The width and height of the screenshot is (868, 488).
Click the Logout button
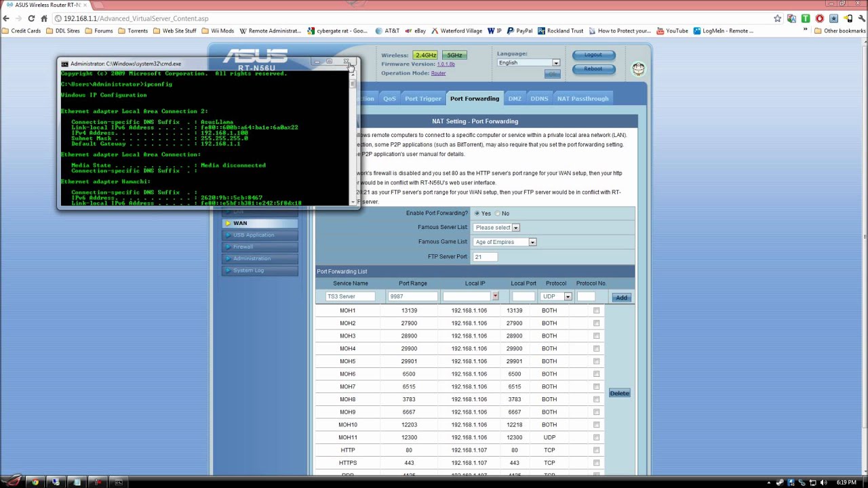(593, 55)
